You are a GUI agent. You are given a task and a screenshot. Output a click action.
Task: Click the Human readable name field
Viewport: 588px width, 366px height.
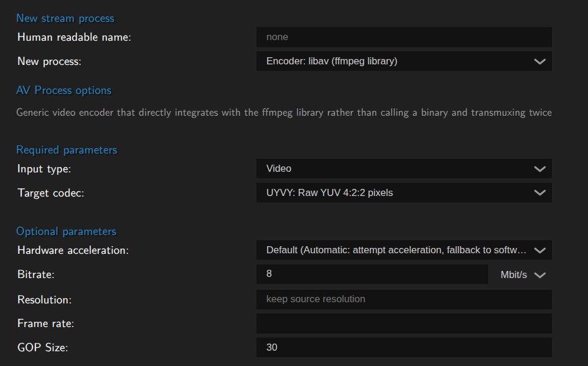coord(404,37)
